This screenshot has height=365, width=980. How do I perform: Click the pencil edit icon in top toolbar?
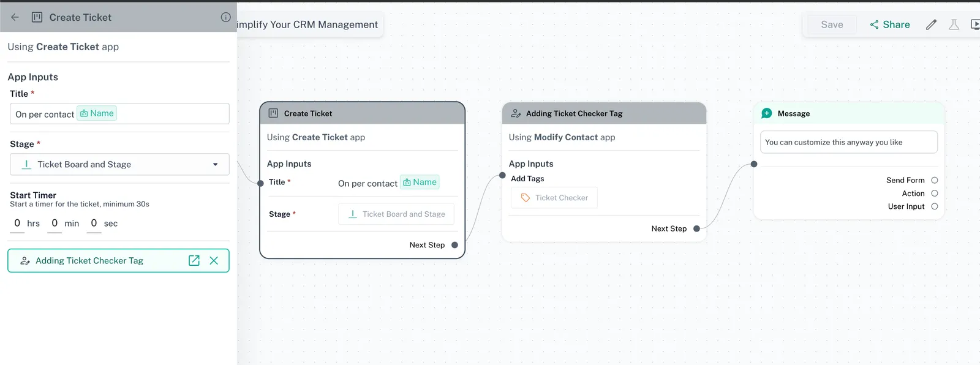tap(931, 24)
